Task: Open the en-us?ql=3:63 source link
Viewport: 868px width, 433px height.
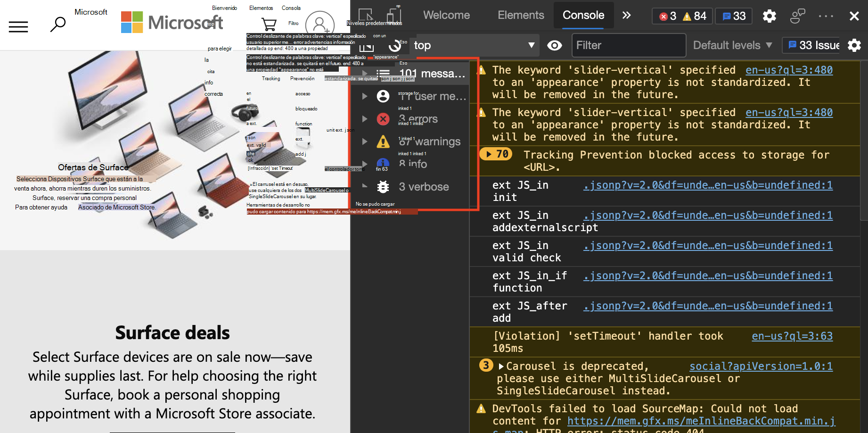Action: (x=792, y=336)
